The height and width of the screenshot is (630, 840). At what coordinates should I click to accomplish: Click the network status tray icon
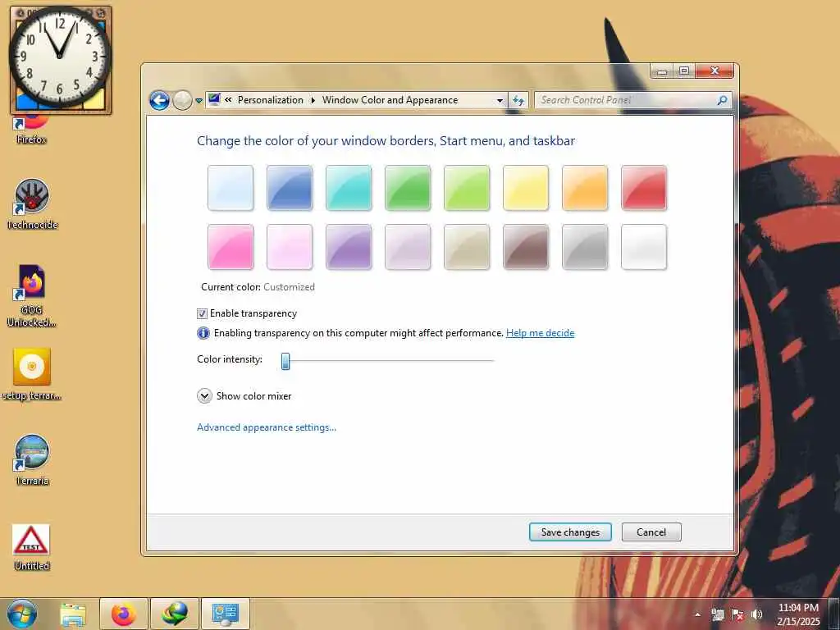[x=717, y=614]
